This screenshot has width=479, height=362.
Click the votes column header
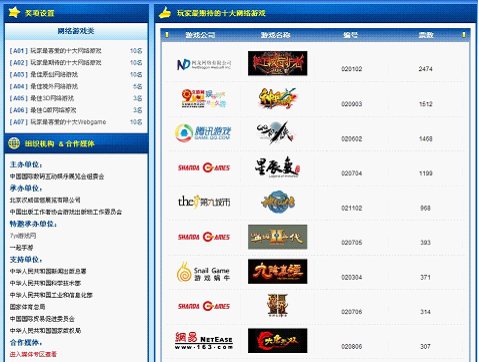click(x=426, y=35)
